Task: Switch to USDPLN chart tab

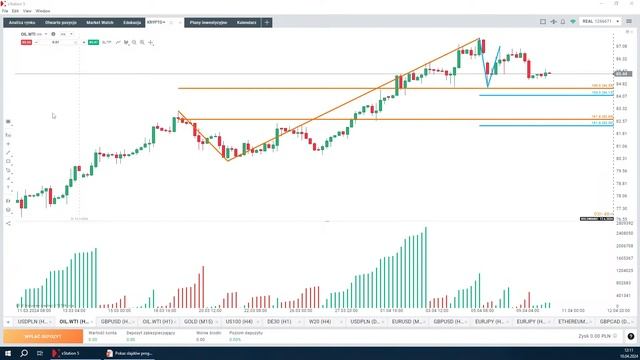Action: [x=33, y=322]
